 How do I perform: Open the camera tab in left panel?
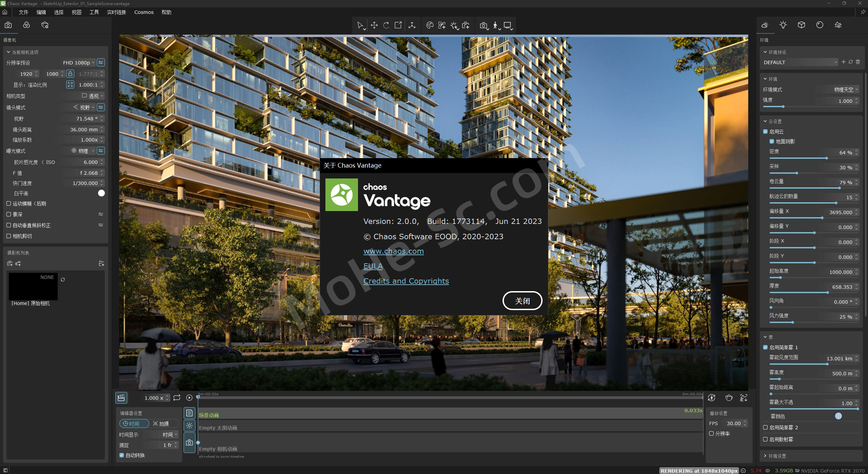(8, 25)
